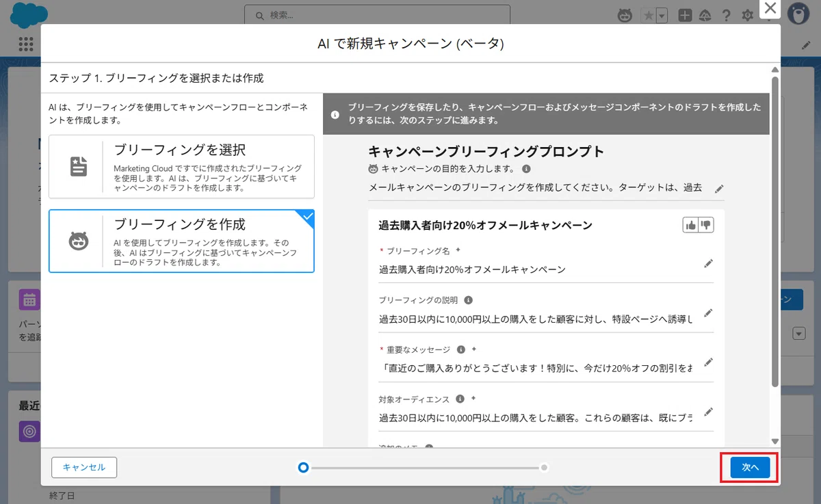Edit the ブリーフィング名 field with pencil
This screenshot has height=504, width=821.
click(x=708, y=263)
